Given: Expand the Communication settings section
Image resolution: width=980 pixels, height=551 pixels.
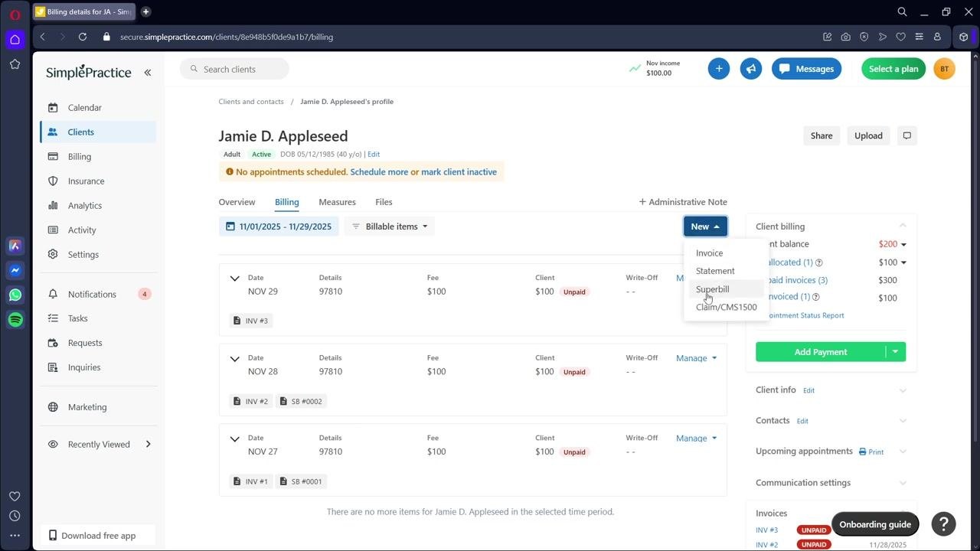Looking at the screenshot, I should coord(903,483).
